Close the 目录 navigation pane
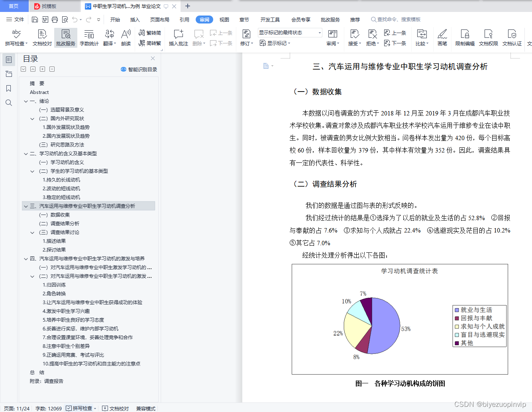 [x=153, y=58]
